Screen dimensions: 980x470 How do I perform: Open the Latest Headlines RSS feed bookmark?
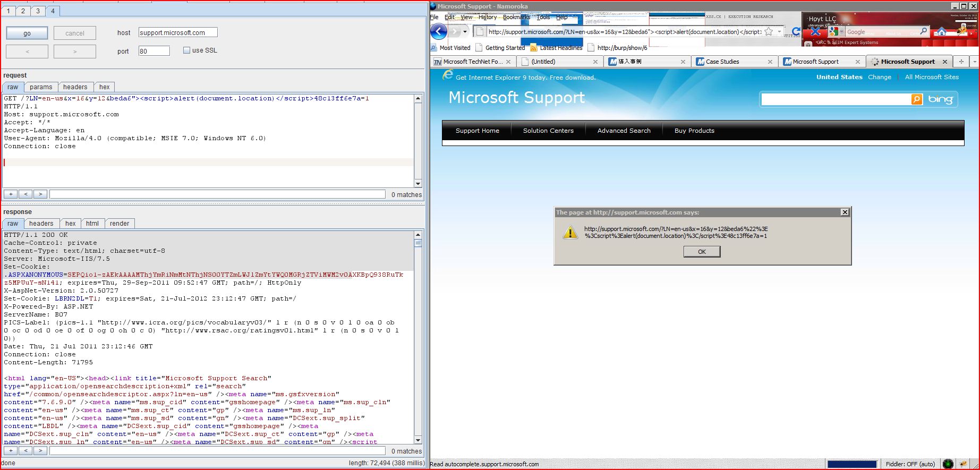(x=556, y=48)
